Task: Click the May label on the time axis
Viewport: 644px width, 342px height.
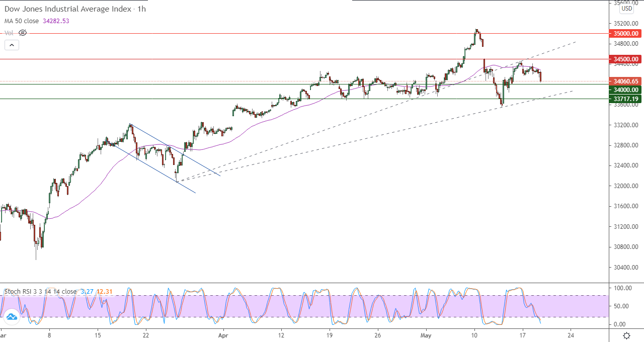Action: click(427, 334)
